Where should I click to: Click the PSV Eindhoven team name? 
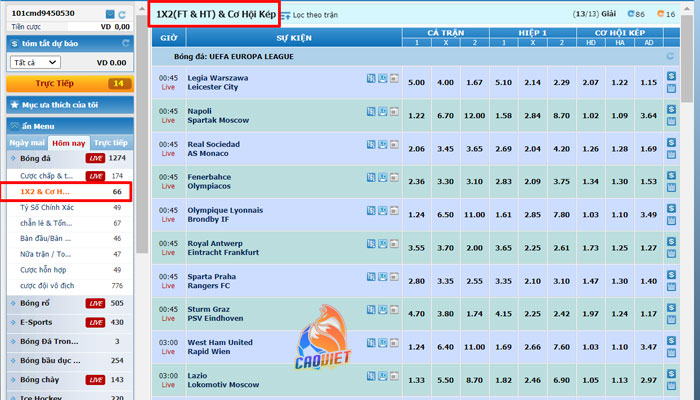pyautogui.click(x=215, y=318)
